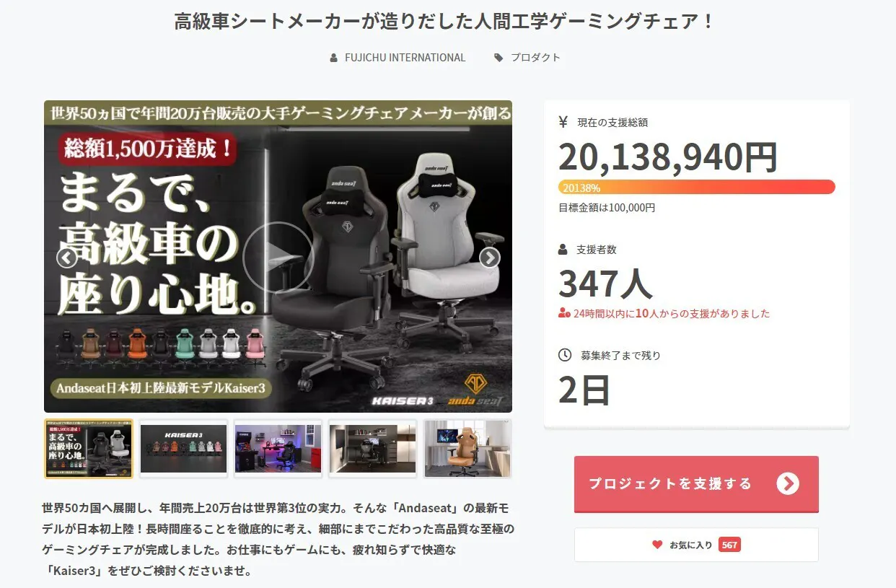
Task: Select the dark office desk thumbnail
Action: tap(372, 449)
